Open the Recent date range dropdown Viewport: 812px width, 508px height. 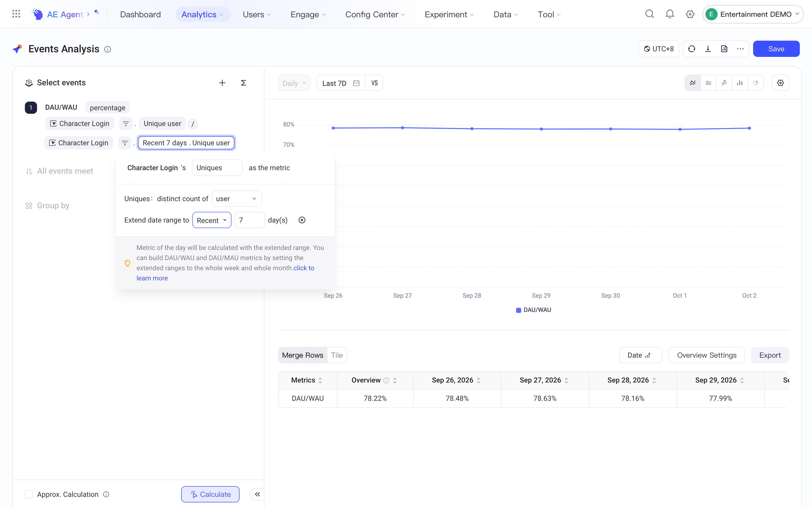(212, 220)
